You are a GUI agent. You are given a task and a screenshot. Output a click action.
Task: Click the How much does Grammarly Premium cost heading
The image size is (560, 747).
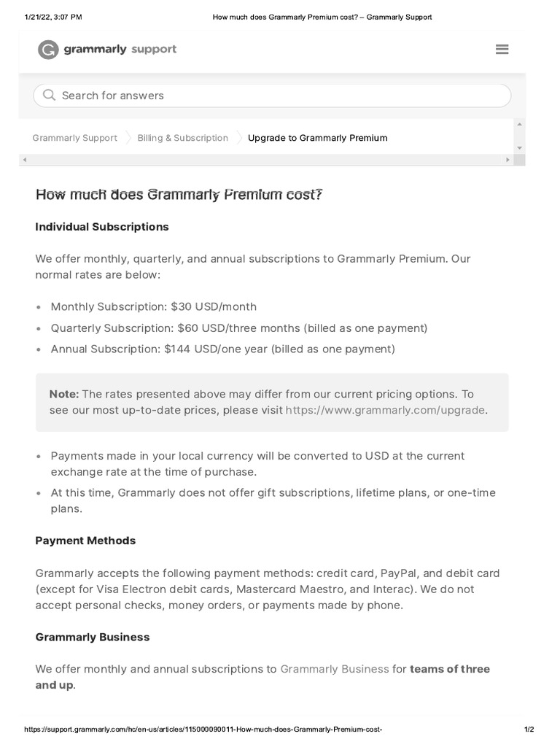click(x=179, y=195)
